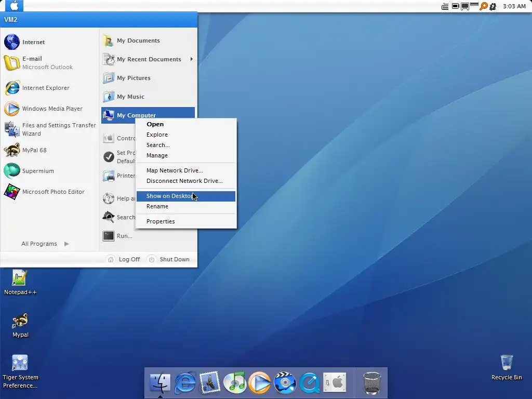This screenshot has width=532, height=399.
Task: Choose Open in the context menu
Action: point(186,124)
